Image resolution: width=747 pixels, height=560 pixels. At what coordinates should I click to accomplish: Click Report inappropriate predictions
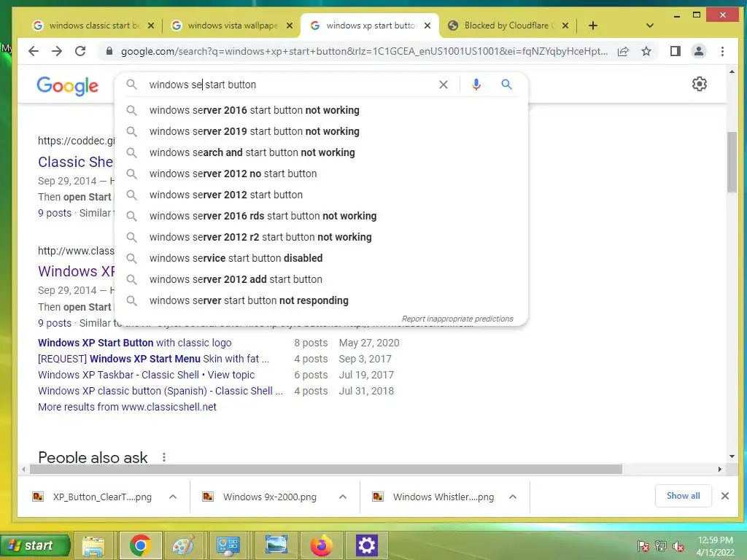(457, 319)
